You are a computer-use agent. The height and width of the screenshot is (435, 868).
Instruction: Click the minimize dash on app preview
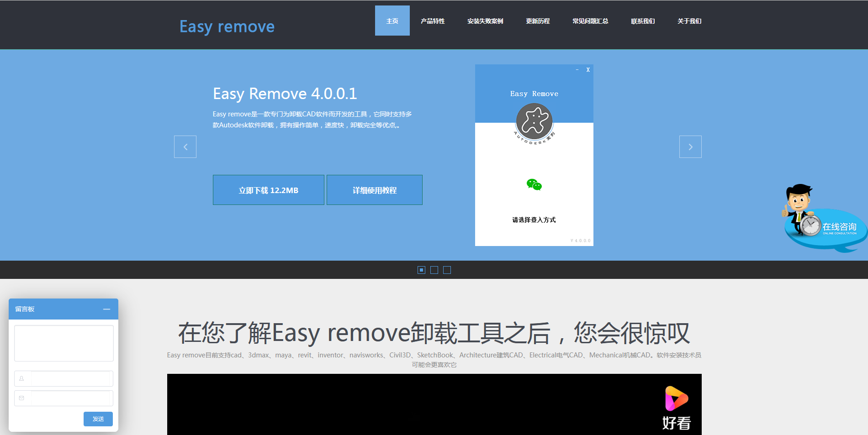point(577,70)
